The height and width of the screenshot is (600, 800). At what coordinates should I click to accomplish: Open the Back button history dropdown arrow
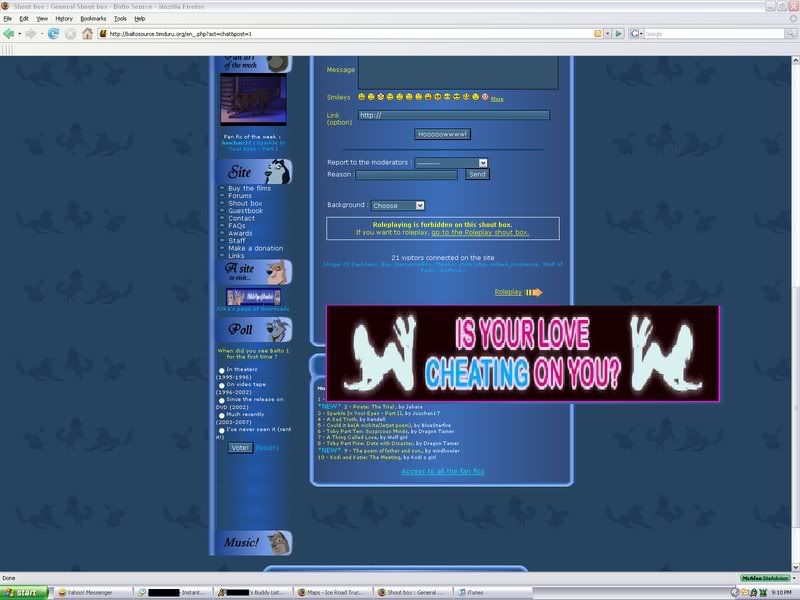pos(19,34)
